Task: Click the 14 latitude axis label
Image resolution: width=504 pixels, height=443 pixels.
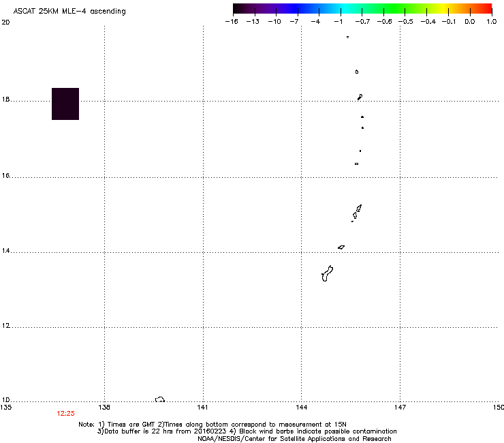Action: click(x=5, y=251)
